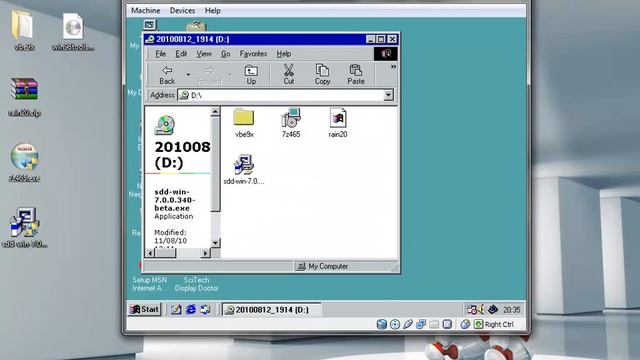Screen dimensions: 640x360
Task: Click the green host key capture indicator
Action: [478, 324]
